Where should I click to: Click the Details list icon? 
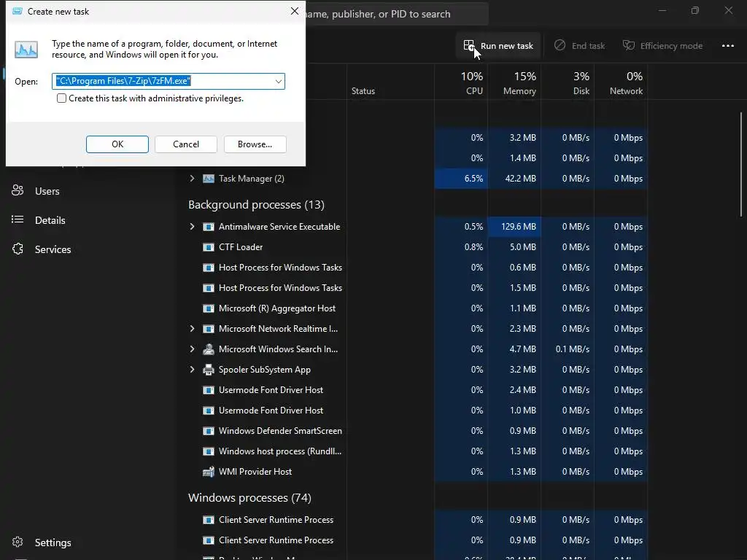pos(18,219)
